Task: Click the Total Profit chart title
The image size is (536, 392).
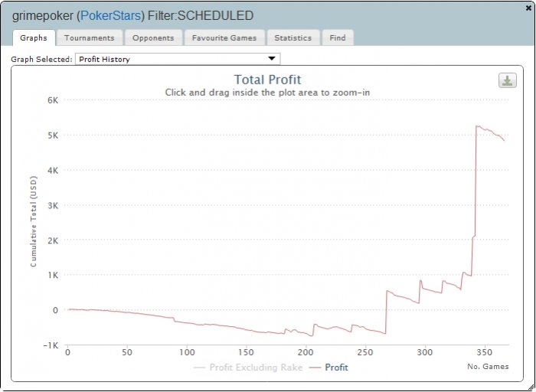Action: pos(268,80)
